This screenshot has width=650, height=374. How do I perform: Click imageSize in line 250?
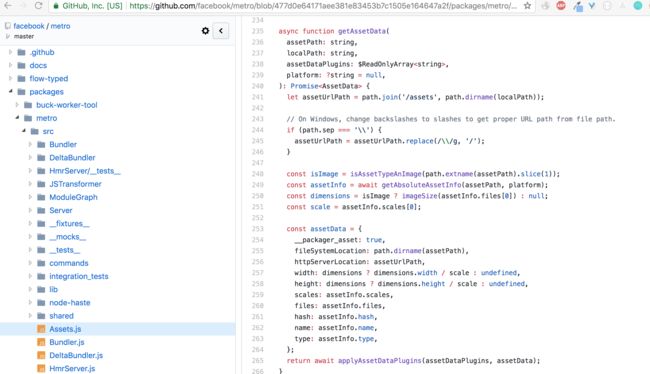420,196
